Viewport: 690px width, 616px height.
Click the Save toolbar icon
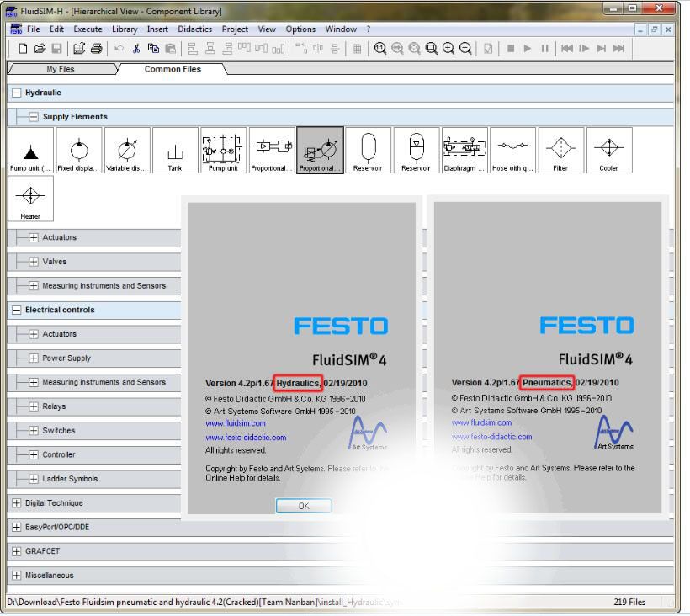[56, 49]
